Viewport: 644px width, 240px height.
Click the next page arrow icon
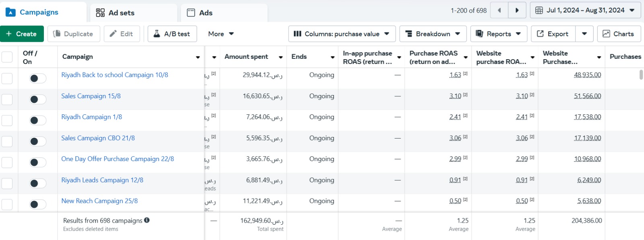517,10
